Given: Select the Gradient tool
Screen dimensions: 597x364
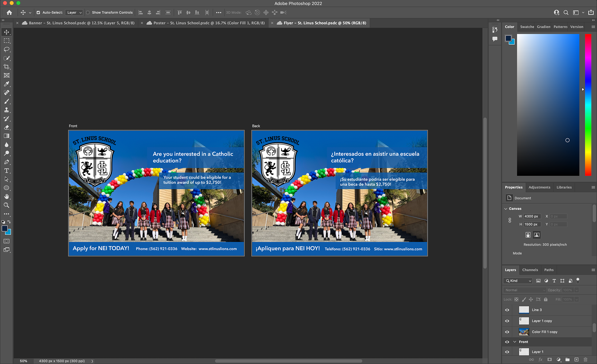Looking at the screenshot, I should point(7,136).
